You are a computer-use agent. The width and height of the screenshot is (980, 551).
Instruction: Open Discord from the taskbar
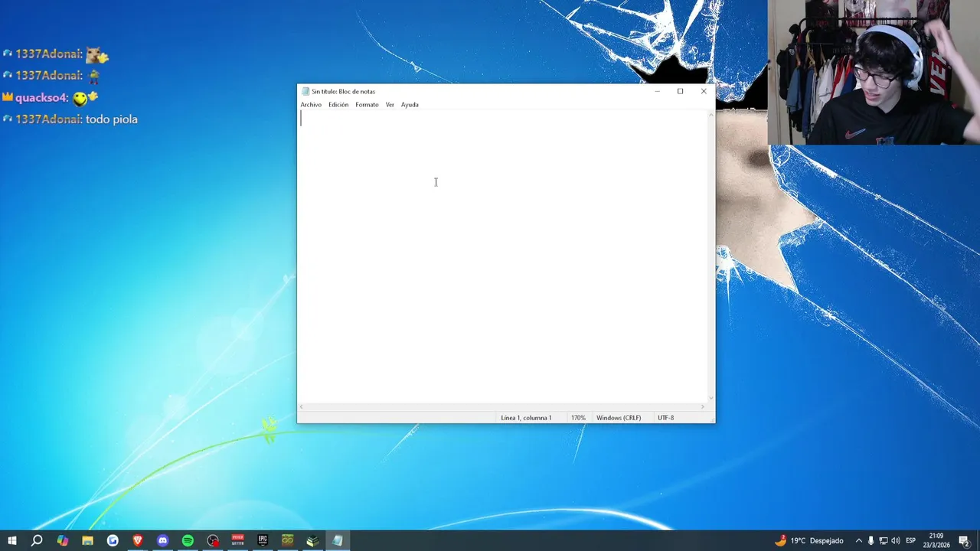click(x=162, y=541)
